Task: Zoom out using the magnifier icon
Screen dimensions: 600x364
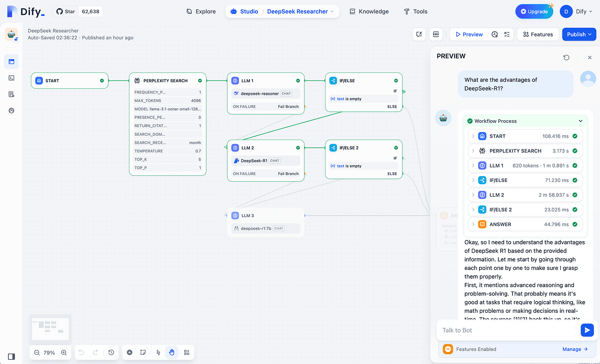Action: pyautogui.click(x=37, y=353)
